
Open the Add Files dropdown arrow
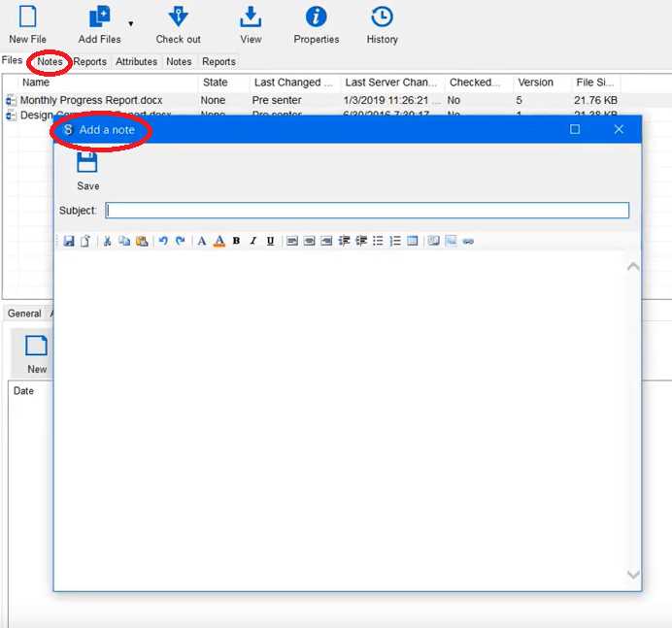coord(131,23)
